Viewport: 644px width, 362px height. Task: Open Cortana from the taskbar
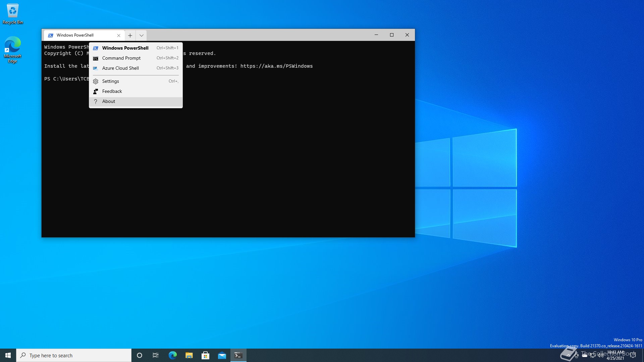pyautogui.click(x=140, y=355)
